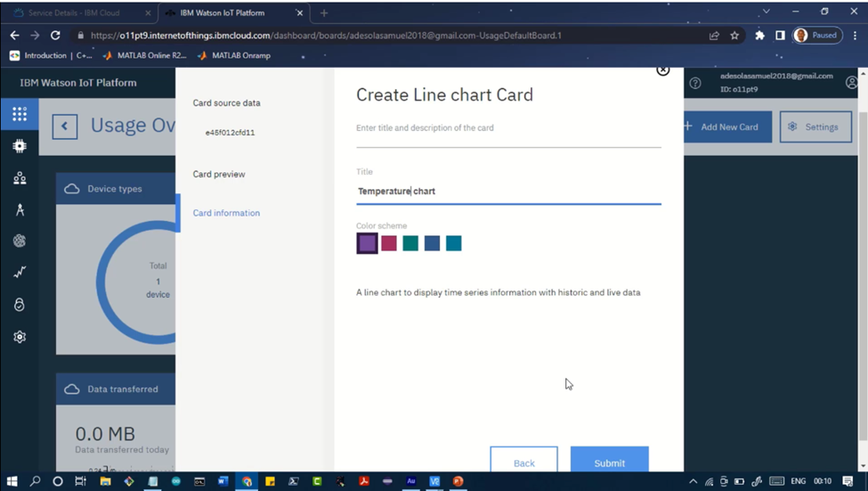Image resolution: width=868 pixels, height=491 pixels.
Task: Click the IBM Watson IoT Platform header title
Action: (78, 83)
